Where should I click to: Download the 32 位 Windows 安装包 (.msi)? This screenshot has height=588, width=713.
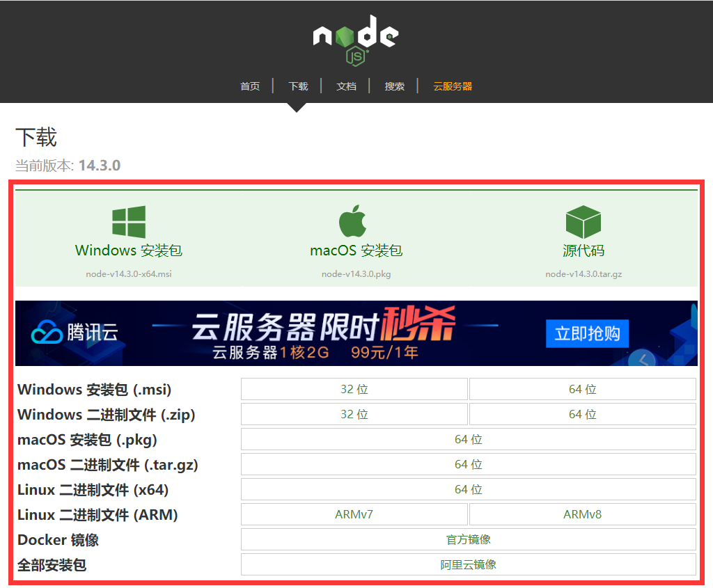pyautogui.click(x=354, y=389)
